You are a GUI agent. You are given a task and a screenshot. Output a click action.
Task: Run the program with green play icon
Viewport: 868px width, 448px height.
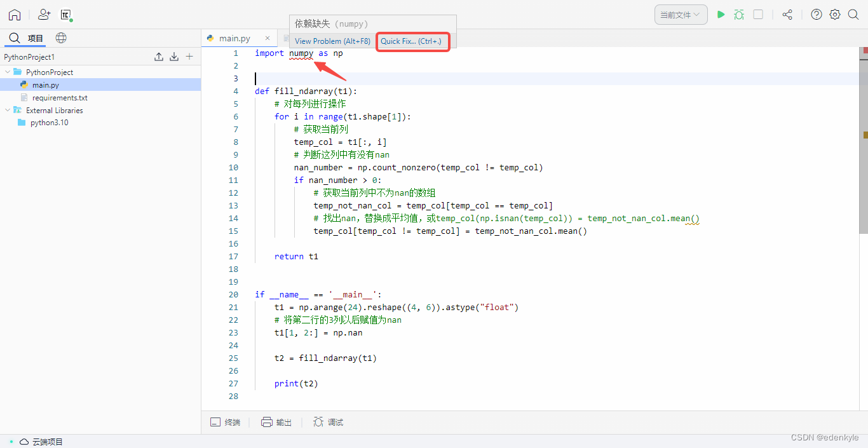(x=721, y=14)
